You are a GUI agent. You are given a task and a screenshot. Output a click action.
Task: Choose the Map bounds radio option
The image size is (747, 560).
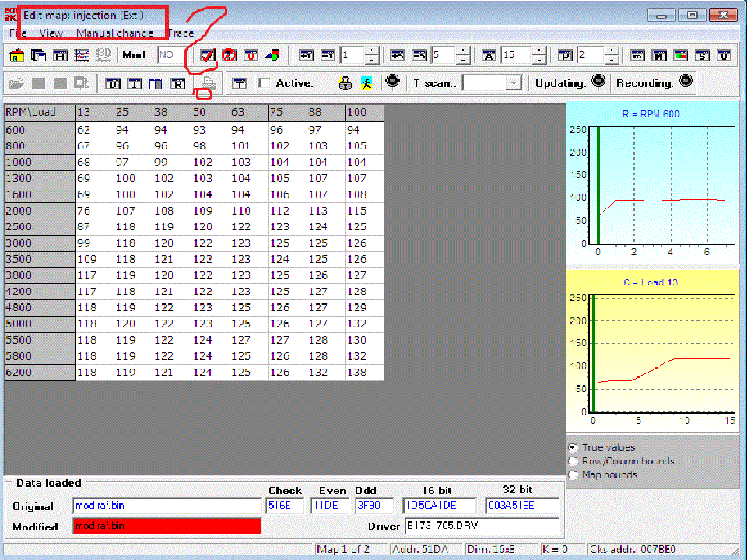coord(573,474)
